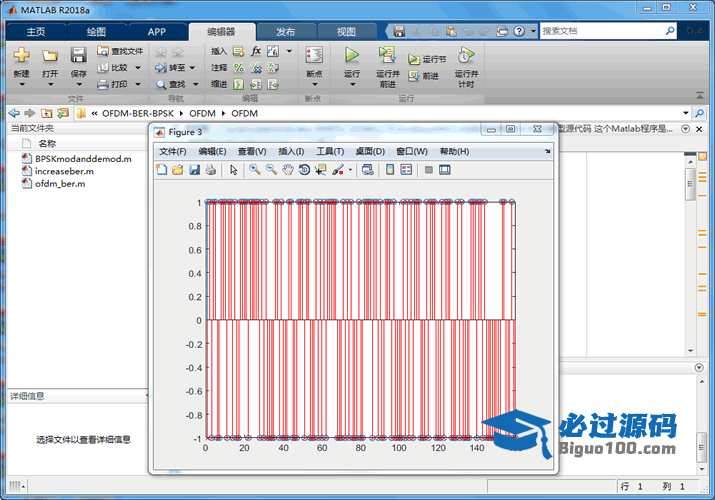Expand the Breakpoints (断点) dropdown
The image size is (715, 500).
[x=314, y=85]
